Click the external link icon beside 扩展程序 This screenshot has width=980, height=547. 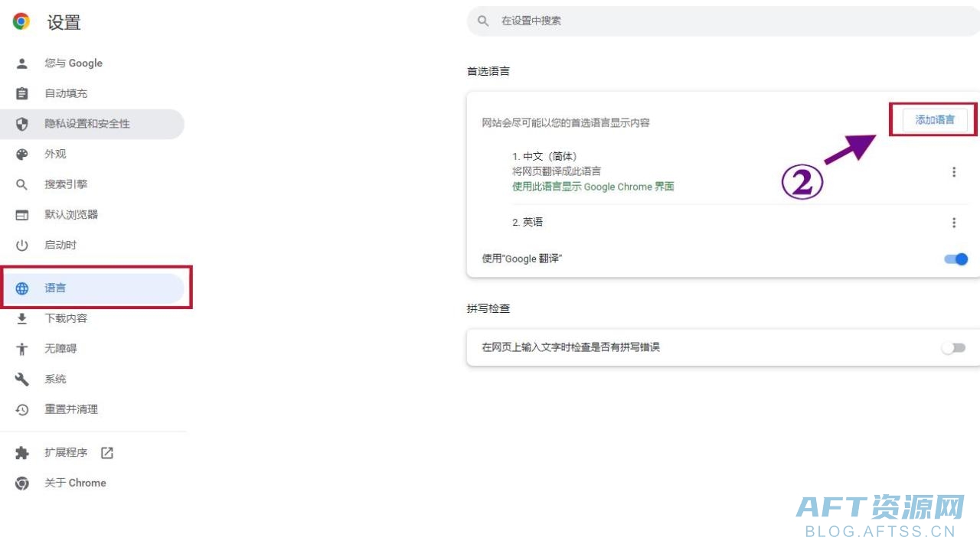click(107, 453)
